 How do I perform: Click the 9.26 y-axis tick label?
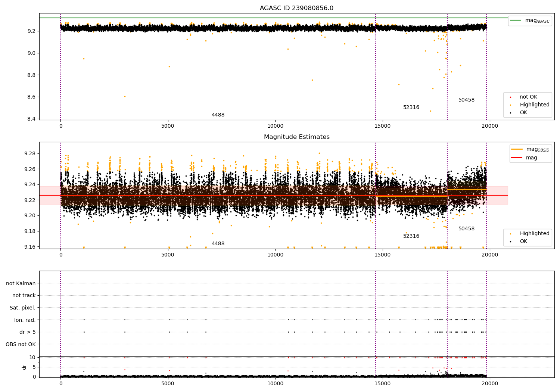pos(30,169)
